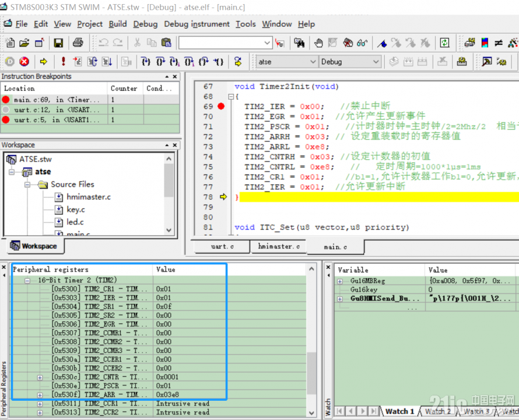The height and width of the screenshot is (420, 519).
Task: Collapse the 16-Bit Timer 2 (TIM2) group
Action: (x=27, y=281)
